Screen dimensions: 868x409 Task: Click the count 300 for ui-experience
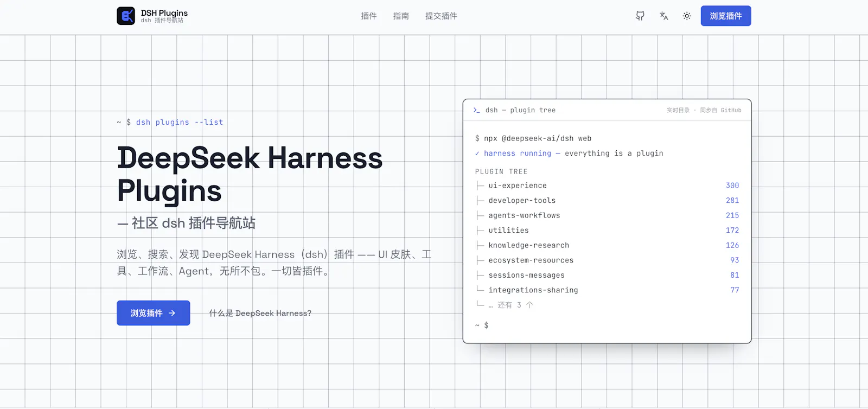point(732,186)
